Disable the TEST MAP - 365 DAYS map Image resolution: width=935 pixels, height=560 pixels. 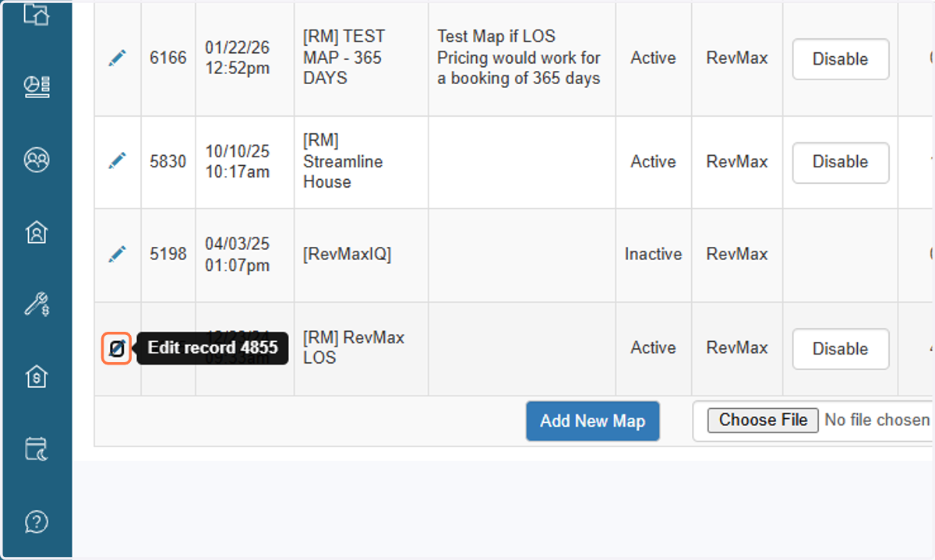point(841,59)
